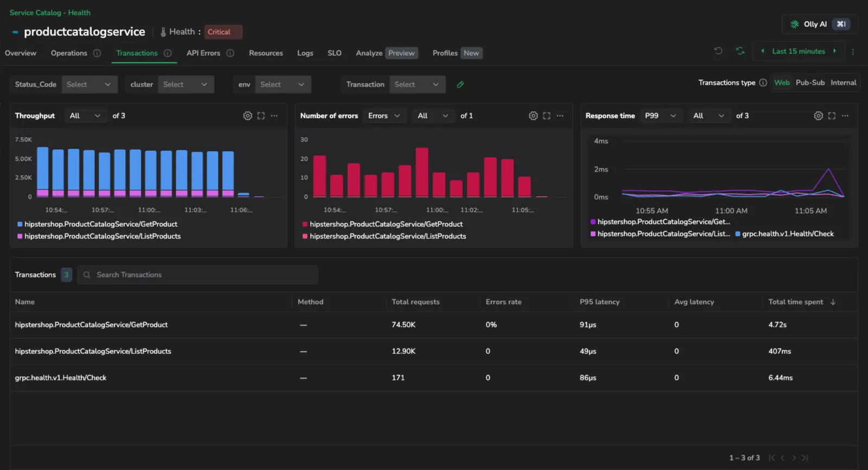Go to the last page of transactions
The width and height of the screenshot is (868, 470).
click(x=805, y=458)
